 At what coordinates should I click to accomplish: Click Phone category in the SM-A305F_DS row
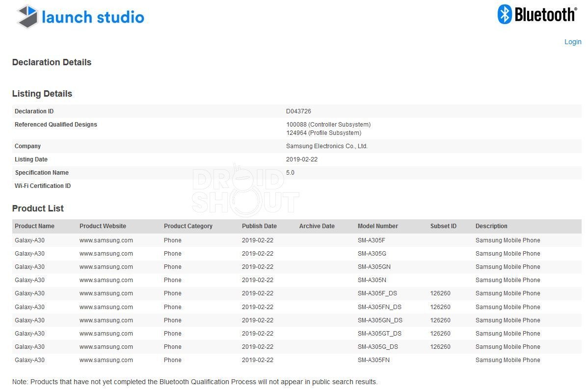point(172,293)
